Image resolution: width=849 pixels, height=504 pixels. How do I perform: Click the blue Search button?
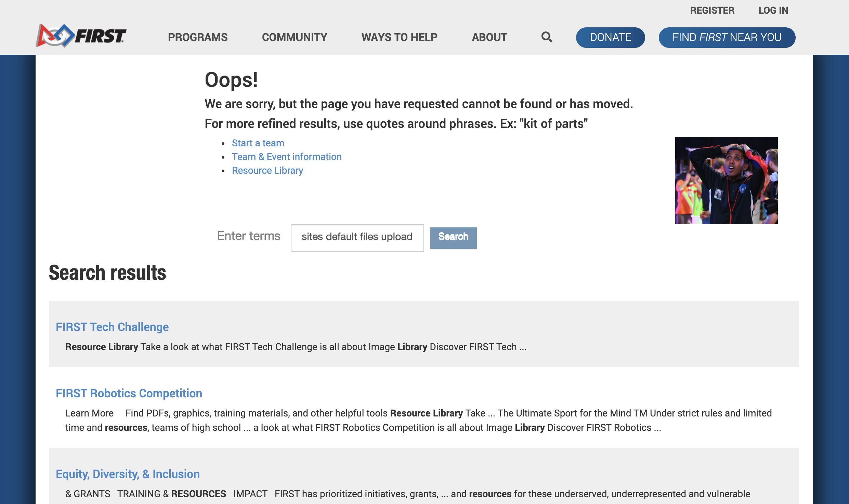click(453, 238)
